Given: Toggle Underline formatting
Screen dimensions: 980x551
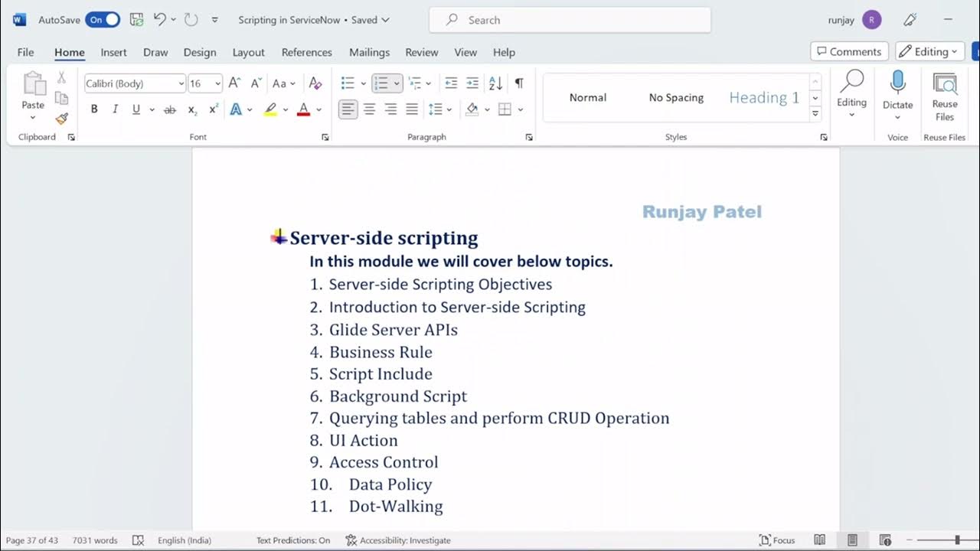Looking at the screenshot, I should [x=136, y=109].
